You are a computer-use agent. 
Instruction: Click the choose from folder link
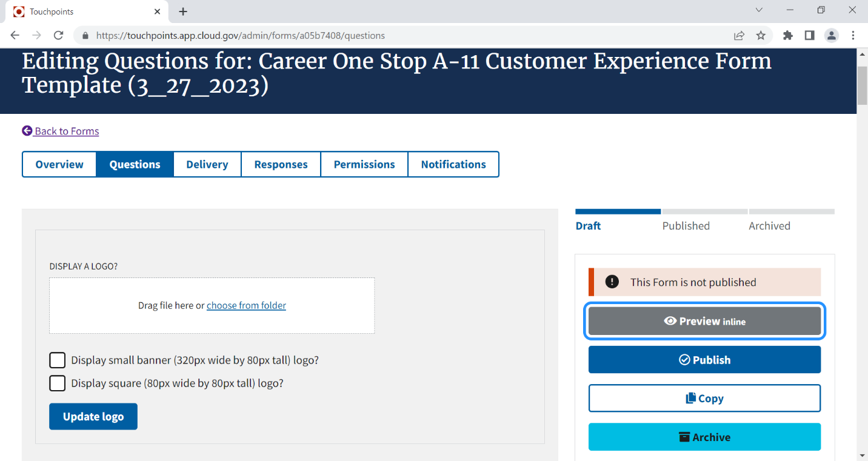click(246, 306)
